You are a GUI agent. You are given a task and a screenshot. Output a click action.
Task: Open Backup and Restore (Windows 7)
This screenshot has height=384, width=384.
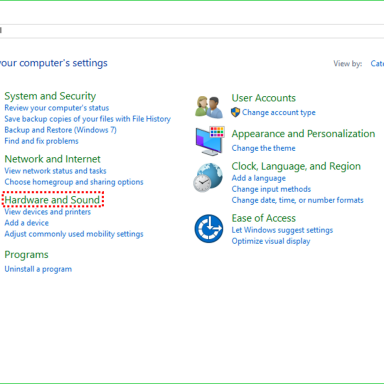coord(60,130)
